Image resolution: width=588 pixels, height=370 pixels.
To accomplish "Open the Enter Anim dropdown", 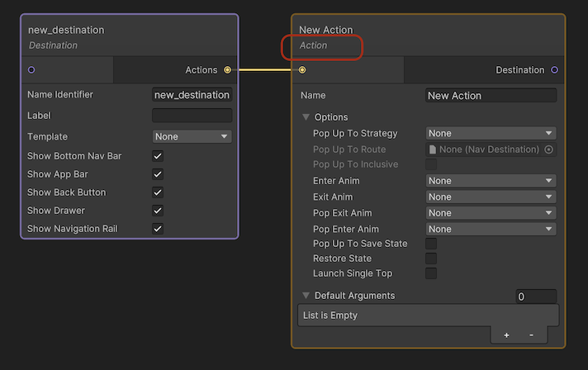I will click(x=491, y=181).
